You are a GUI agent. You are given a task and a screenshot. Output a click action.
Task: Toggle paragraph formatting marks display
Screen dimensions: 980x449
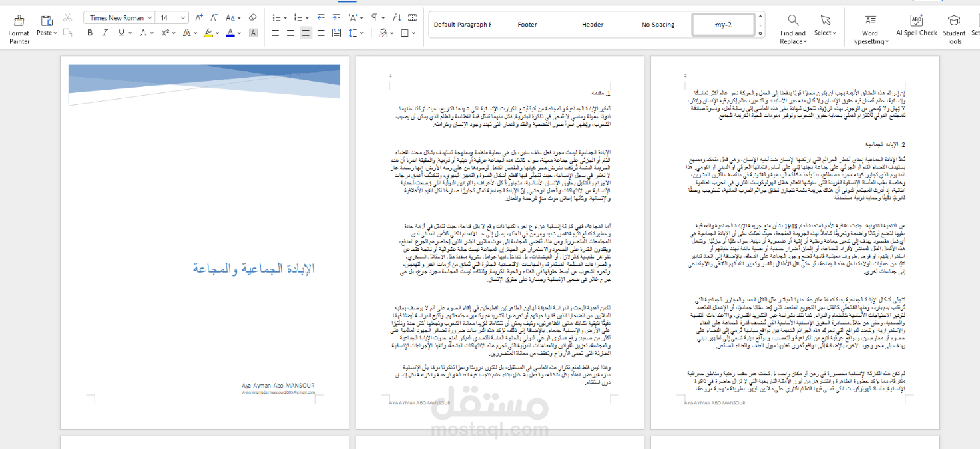(x=374, y=17)
